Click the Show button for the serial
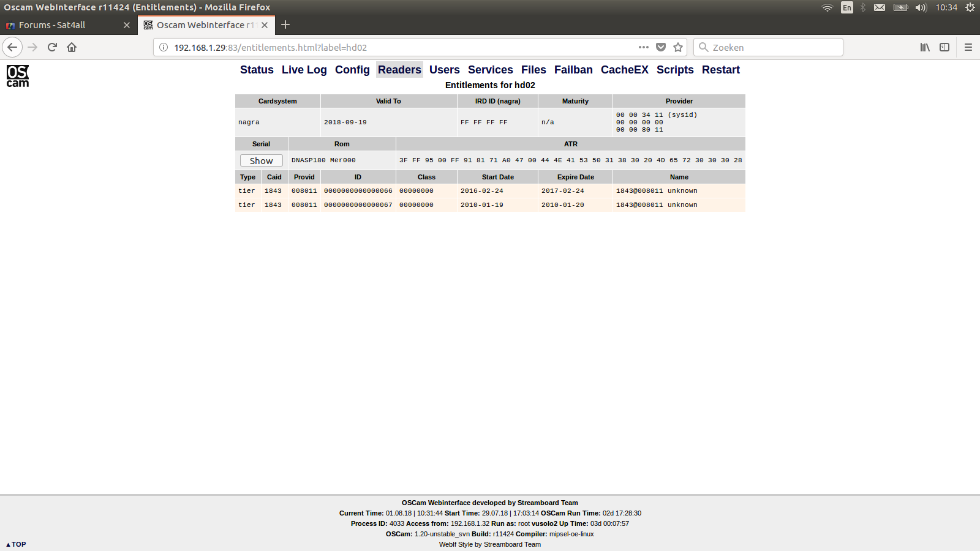The height and width of the screenshot is (551, 980). tap(261, 160)
